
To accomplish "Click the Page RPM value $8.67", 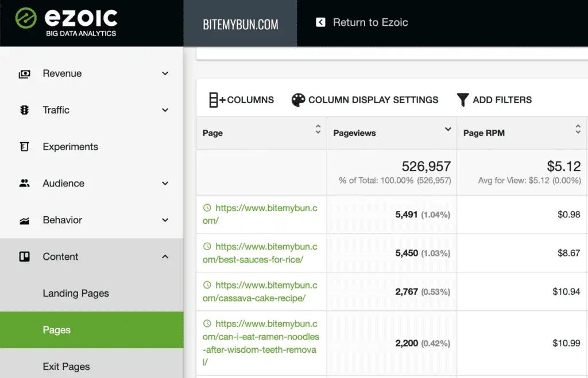I will tap(569, 253).
